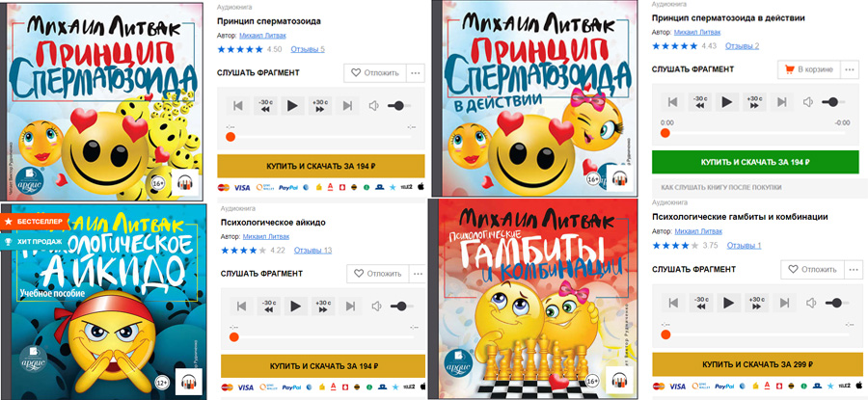The width and height of the screenshot is (868, 400).
Task: Toggle Отложить for Психологические гамбиты и комбинации
Action: coord(813,270)
